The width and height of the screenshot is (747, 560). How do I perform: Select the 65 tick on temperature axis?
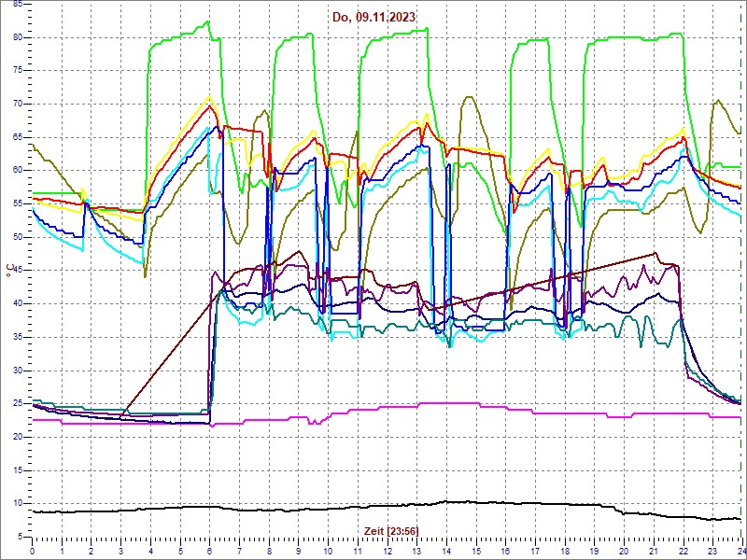pyautogui.click(x=17, y=137)
